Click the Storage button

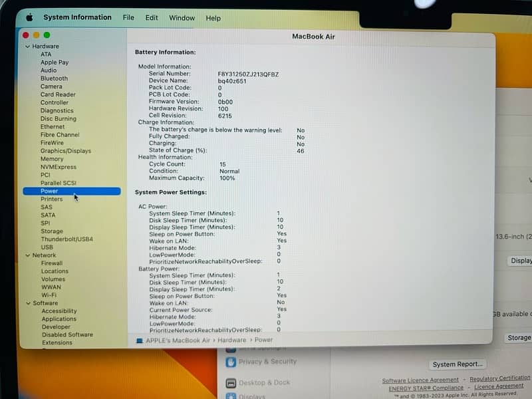[x=519, y=338]
